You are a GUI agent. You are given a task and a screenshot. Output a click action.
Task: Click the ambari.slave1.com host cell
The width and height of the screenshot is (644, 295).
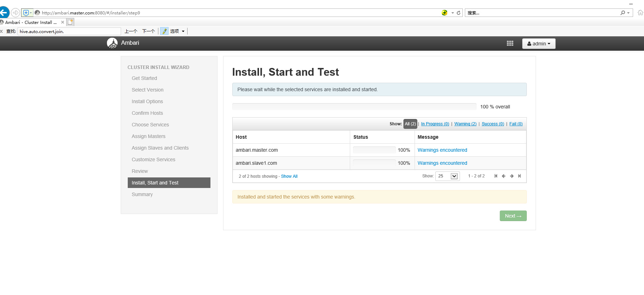(x=291, y=163)
